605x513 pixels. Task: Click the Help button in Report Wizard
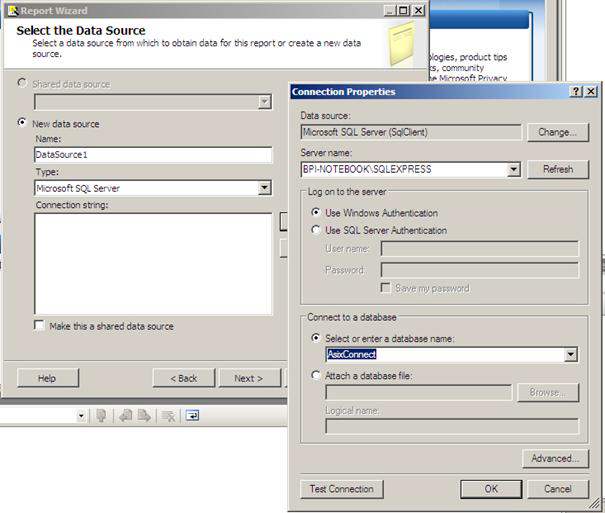47,378
